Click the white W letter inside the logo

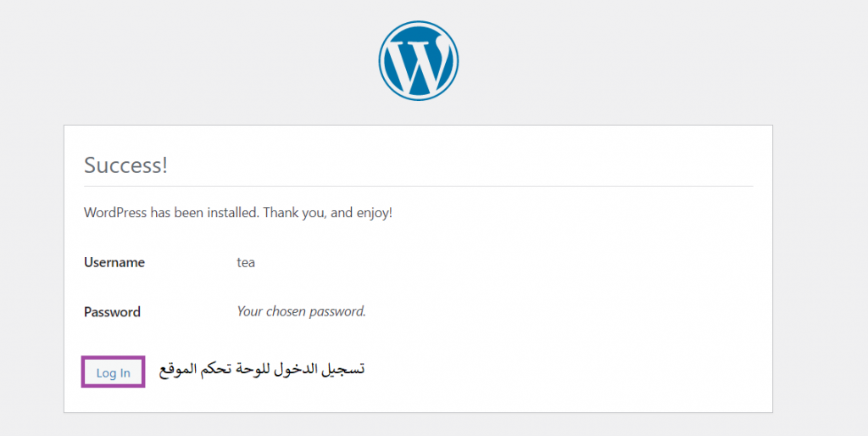pos(417,65)
